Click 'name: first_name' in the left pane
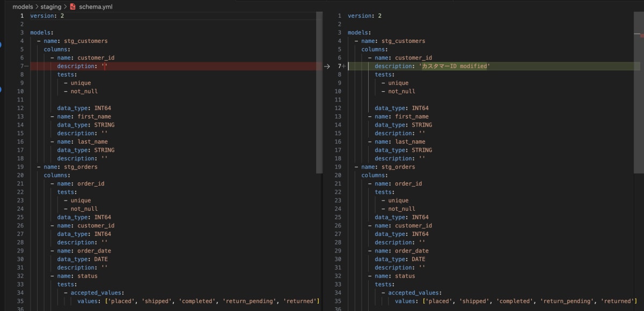Image resolution: width=644 pixels, height=311 pixels. [x=84, y=117]
